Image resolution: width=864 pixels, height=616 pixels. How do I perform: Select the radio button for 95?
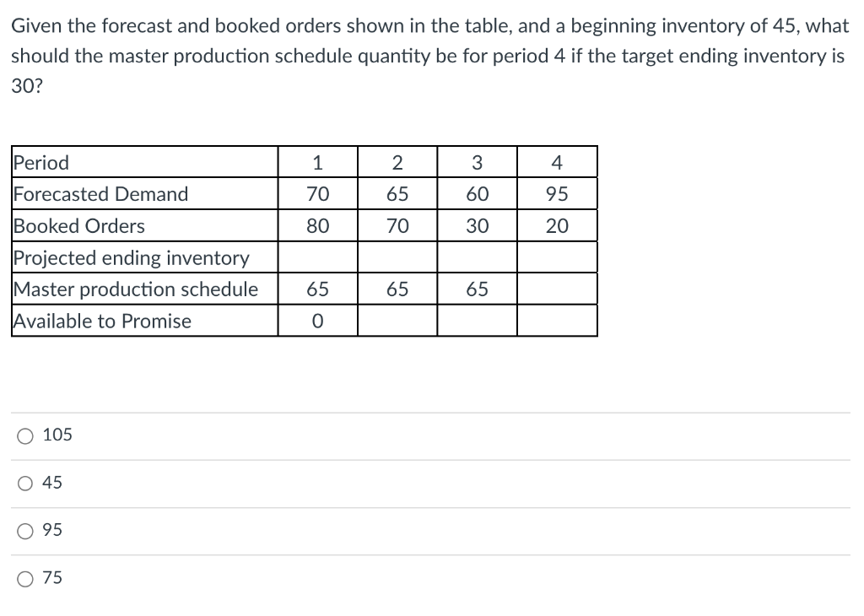[24, 530]
